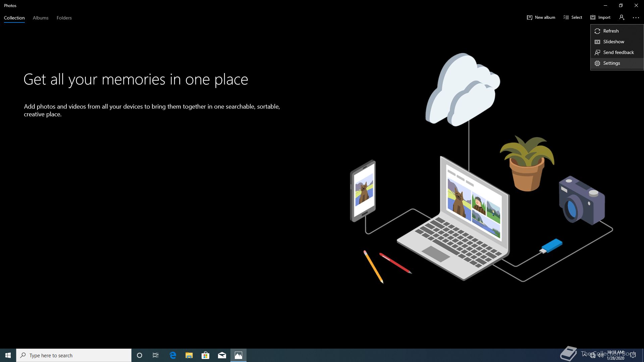Image resolution: width=644 pixels, height=362 pixels.
Task: Start Slideshow from the menu
Action: click(613, 42)
